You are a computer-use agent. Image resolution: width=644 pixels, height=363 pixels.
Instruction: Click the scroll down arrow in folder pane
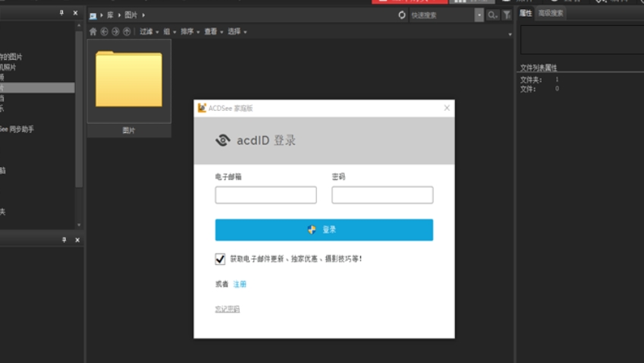[79, 225]
